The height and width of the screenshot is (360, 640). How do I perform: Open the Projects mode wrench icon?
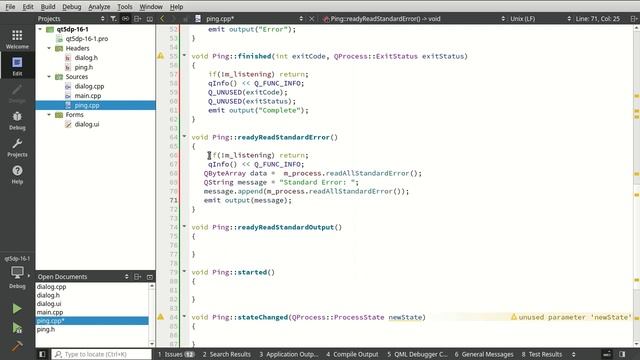click(17, 147)
